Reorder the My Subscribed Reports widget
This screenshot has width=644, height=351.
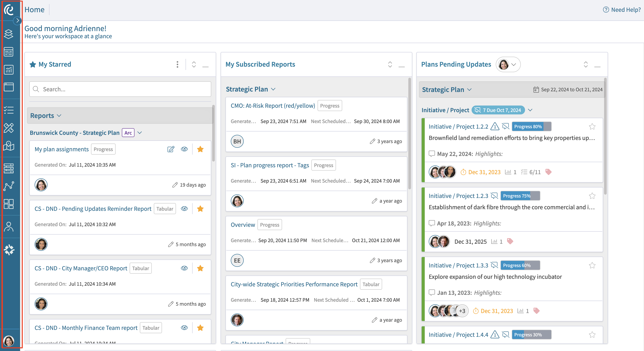[390, 65]
